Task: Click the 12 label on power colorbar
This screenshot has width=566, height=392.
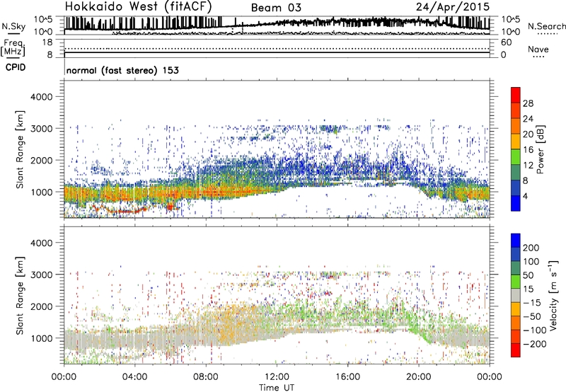Action: pos(528,166)
